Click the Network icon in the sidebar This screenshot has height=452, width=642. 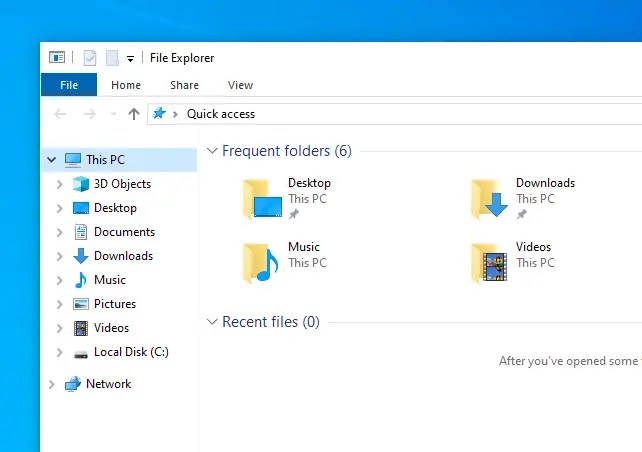(x=73, y=384)
